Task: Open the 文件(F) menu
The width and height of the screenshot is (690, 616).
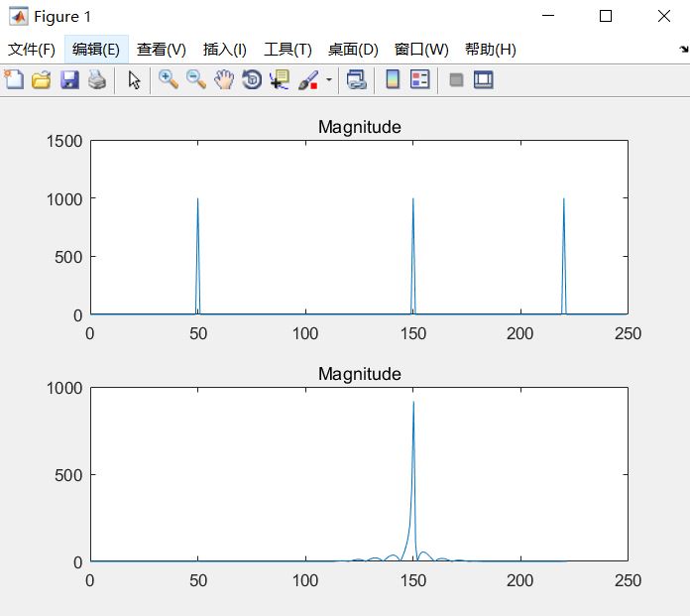Action: tap(32, 50)
